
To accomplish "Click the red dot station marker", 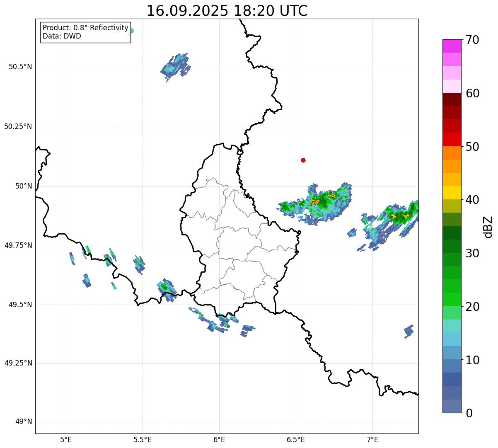I will [303, 160].
